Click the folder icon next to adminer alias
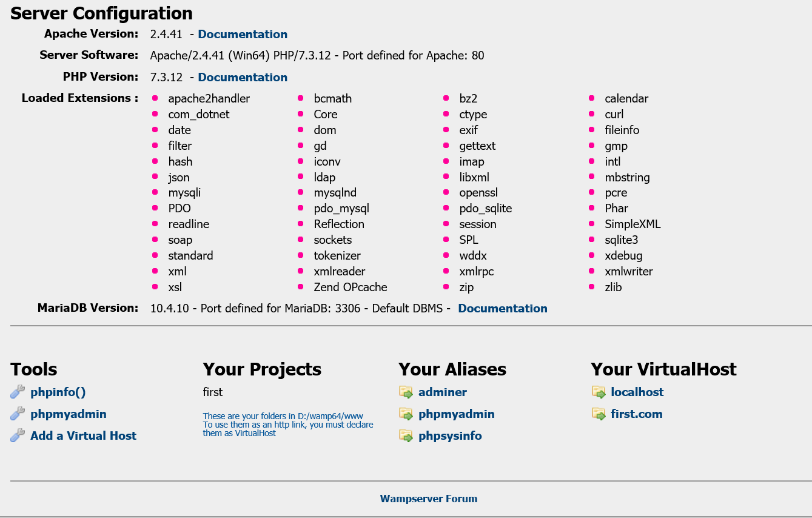The width and height of the screenshot is (812, 518). [406, 392]
